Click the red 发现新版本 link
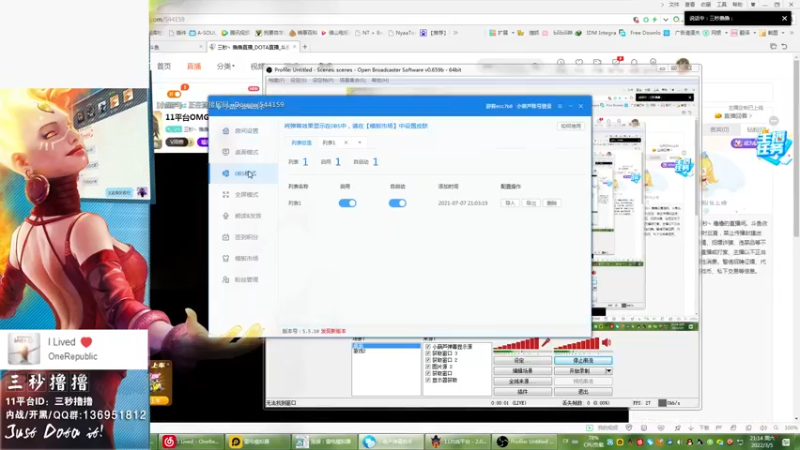800x450 pixels. [334, 331]
